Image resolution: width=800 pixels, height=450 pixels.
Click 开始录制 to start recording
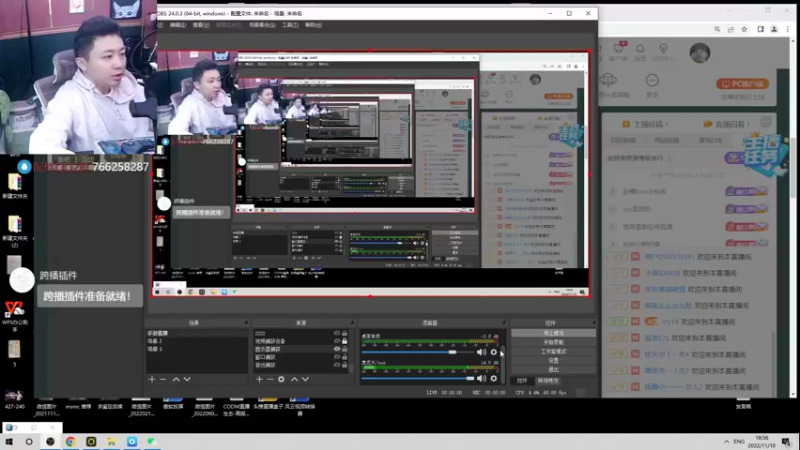pyautogui.click(x=553, y=342)
